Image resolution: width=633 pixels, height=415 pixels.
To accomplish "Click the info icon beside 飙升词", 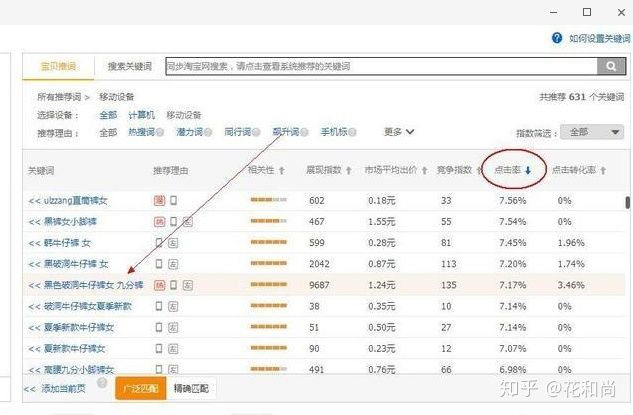I will click(x=306, y=132).
